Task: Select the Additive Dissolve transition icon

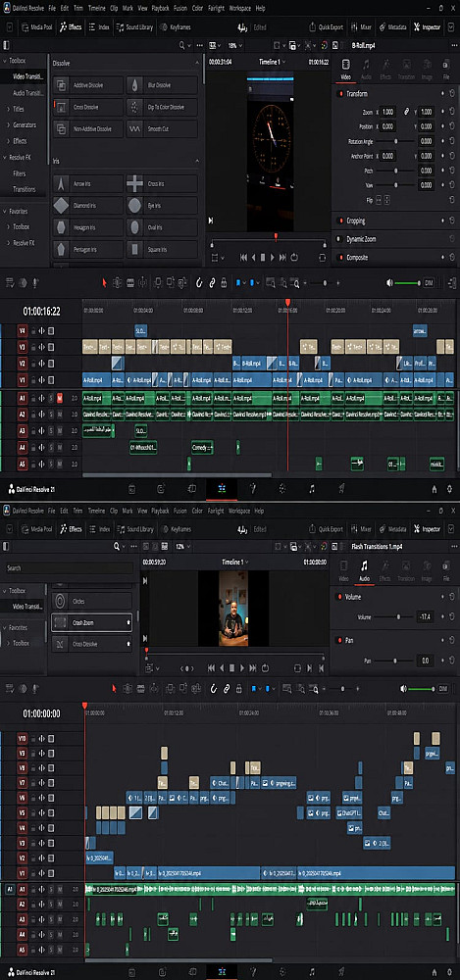Action: (x=62, y=85)
